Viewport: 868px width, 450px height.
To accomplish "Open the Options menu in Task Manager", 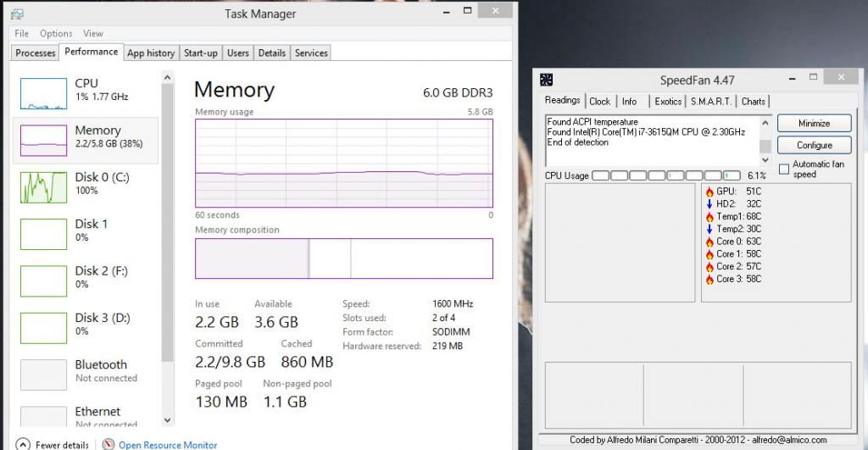I will click(x=56, y=33).
